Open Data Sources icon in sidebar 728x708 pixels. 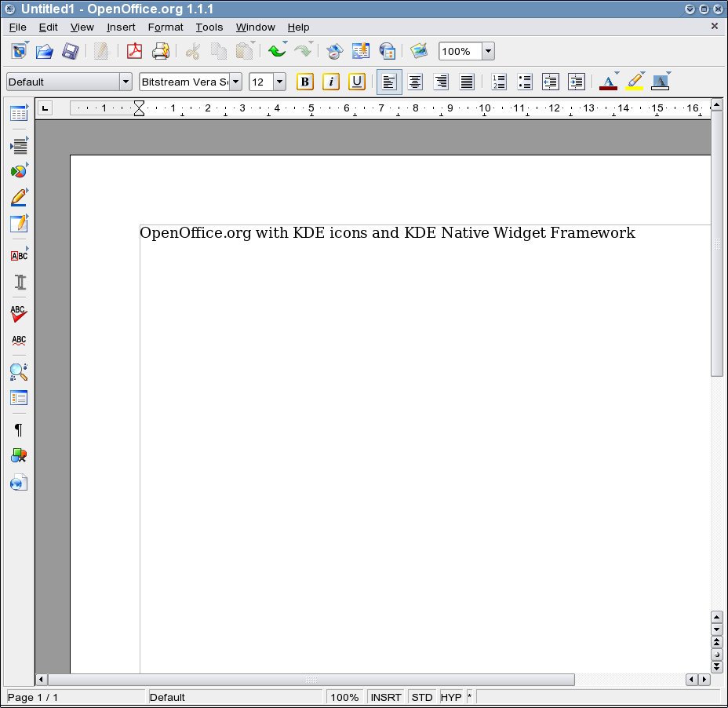19,398
